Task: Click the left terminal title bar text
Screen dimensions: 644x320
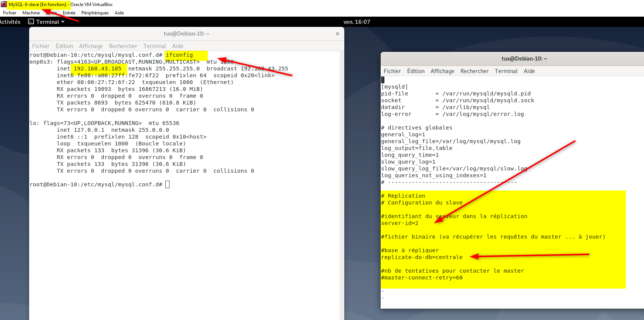Action: (x=186, y=34)
